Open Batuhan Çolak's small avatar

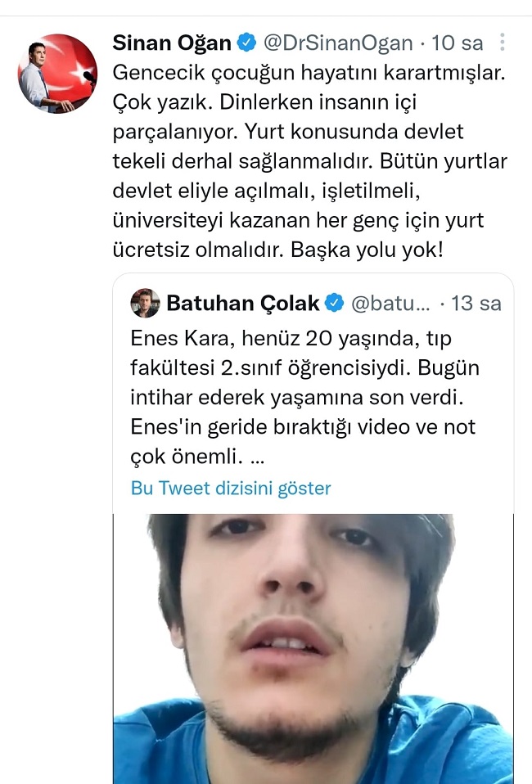(x=145, y=303)
